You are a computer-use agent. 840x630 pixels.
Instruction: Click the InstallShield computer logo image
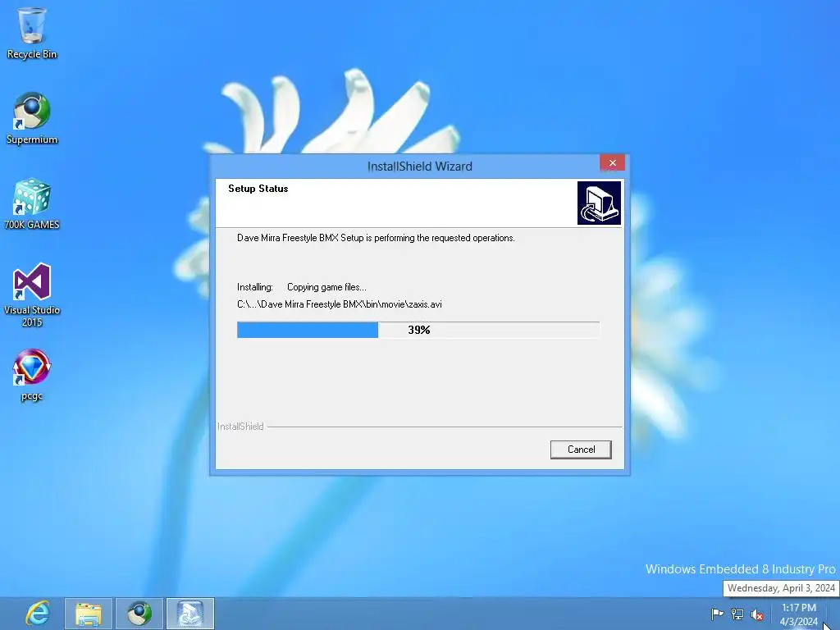point(599,203)
